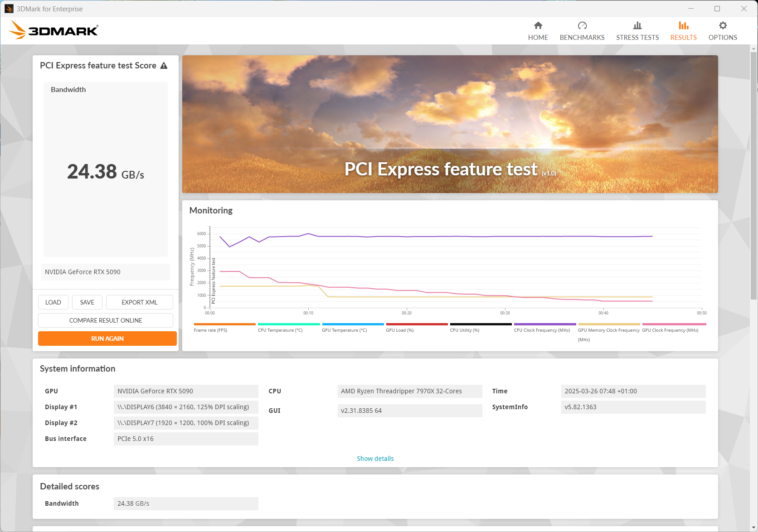Toggle the GPU Temperature legend swatch
This screenshot has height=532, width=758.
(x=353, y=324)
